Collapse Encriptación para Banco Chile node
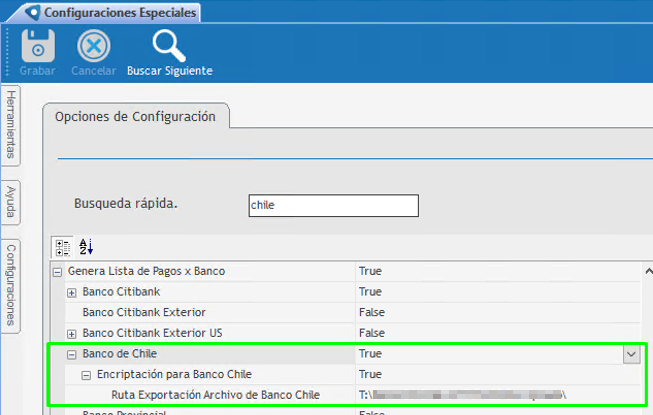The height and width of the screenshot is (415, 653). pos(86,375)
